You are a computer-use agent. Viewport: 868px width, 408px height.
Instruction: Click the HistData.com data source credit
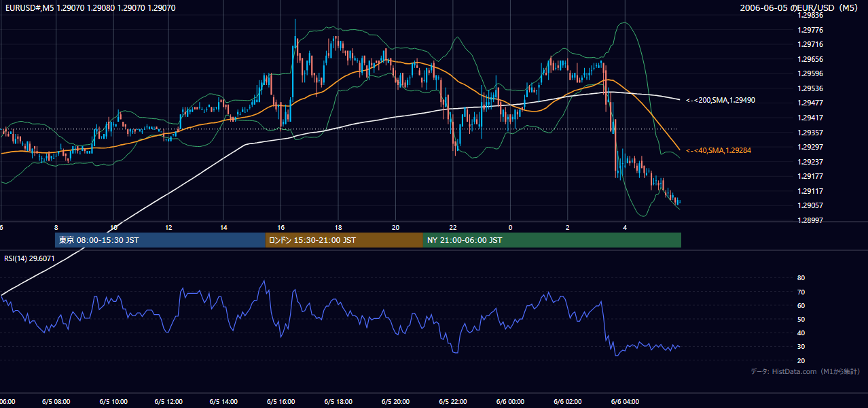point(806,371)
